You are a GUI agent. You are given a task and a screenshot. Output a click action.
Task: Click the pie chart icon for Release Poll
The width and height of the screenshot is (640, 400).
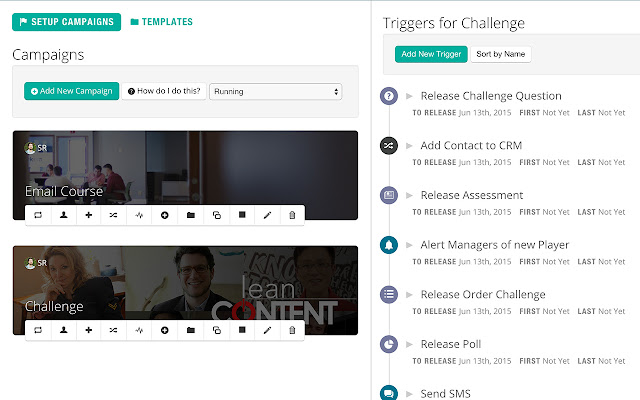[x=389, y=344]
